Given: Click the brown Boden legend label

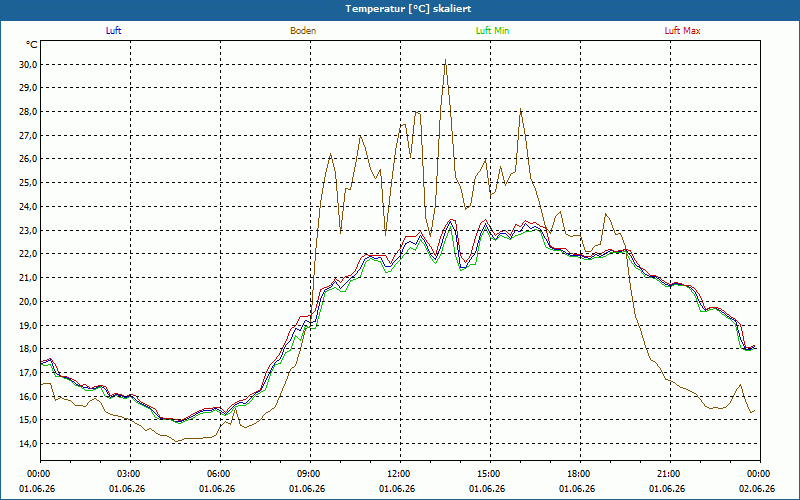Looking at the screenshot, I should [303, 31].
